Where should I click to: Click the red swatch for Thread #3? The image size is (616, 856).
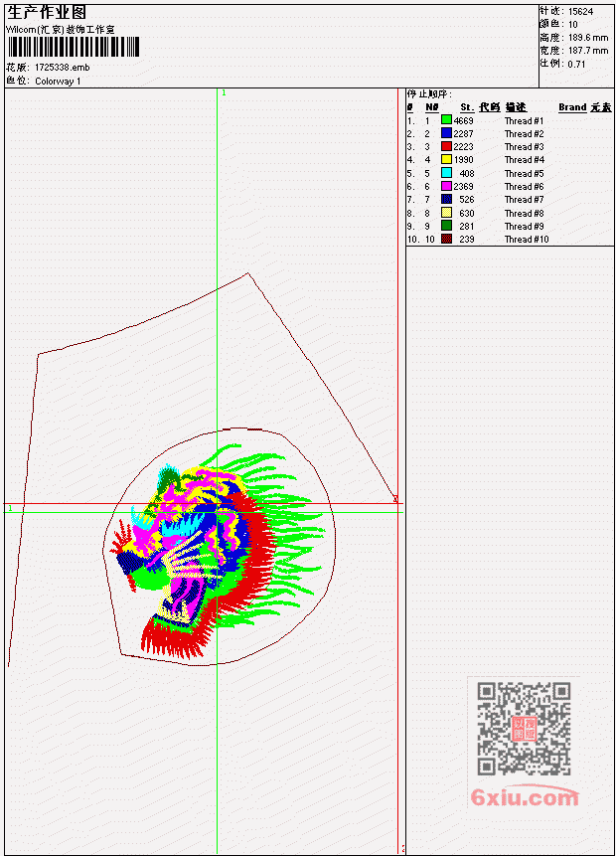pos(446,146)
